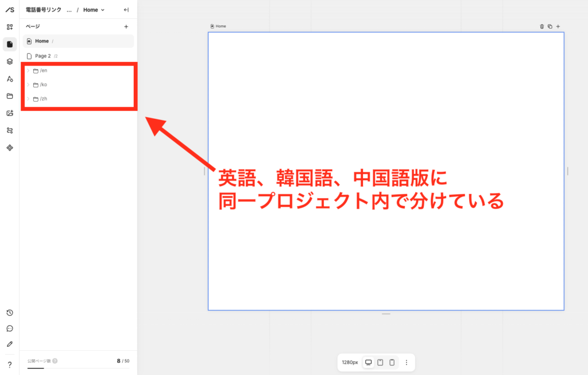588x375 pixels.
Task: Delete Home frame with trash icon
Action: coord(542,26)
